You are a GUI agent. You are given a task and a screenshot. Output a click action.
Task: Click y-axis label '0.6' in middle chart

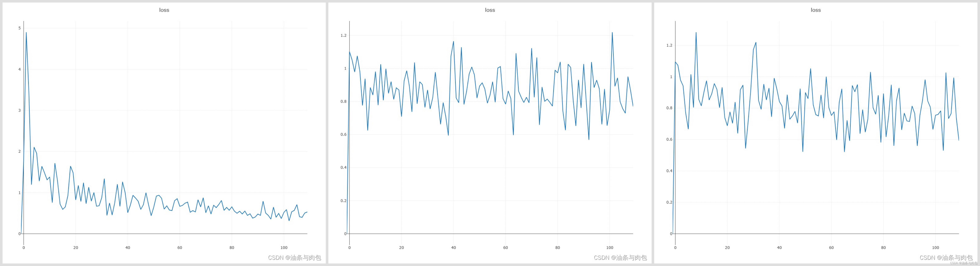(x=343, y=135)
